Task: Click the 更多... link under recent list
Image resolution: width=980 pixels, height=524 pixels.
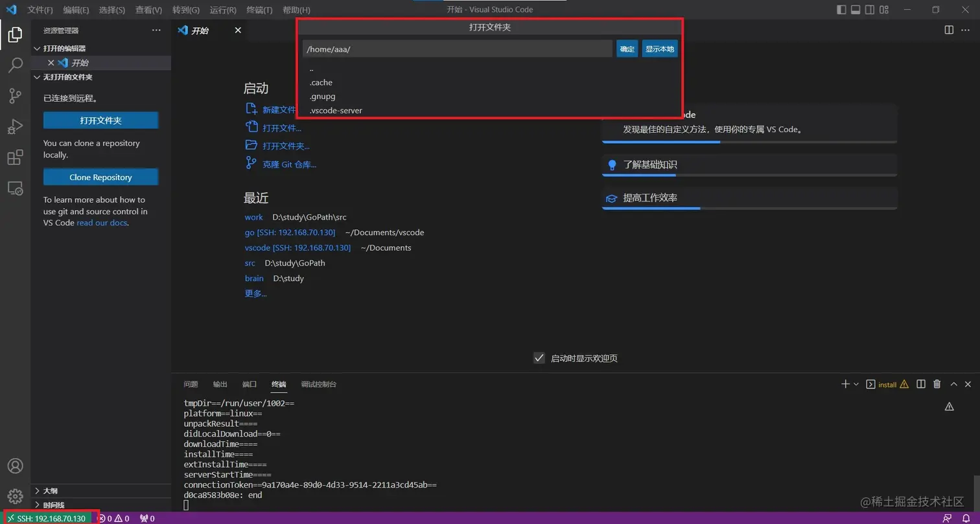Action: [x=255, y=293]
